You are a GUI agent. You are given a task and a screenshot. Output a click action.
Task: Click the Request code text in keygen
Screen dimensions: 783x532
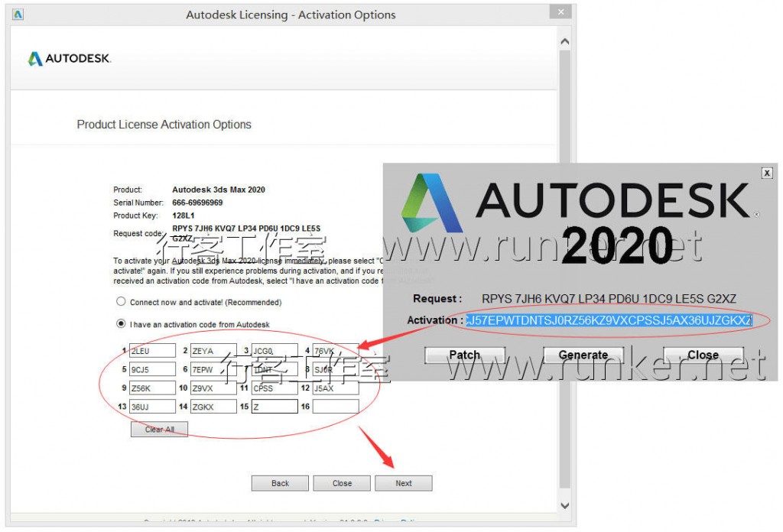pos(609,299)
